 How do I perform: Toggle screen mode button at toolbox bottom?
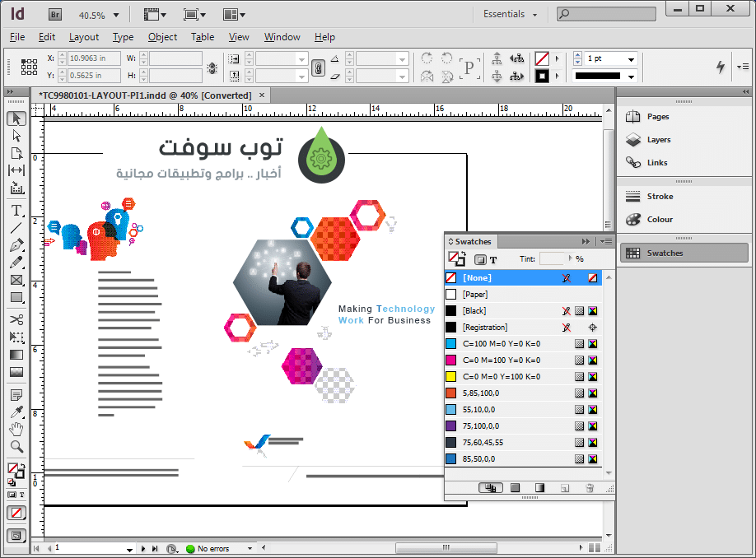pos(16,535)
